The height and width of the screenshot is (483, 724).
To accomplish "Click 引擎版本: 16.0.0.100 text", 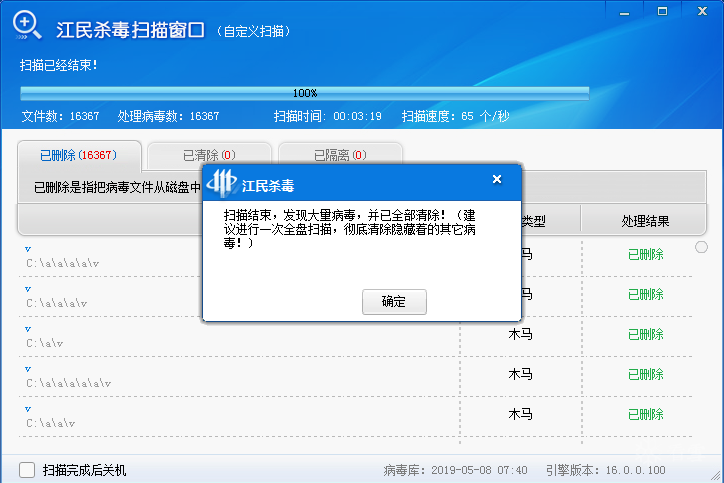I will pos(605,470).
